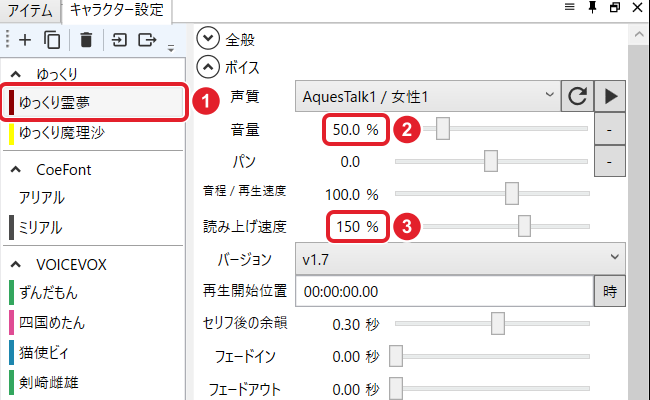Delete character with trash icon
Viewport: 650px width, 400px height.
(86, 40)
